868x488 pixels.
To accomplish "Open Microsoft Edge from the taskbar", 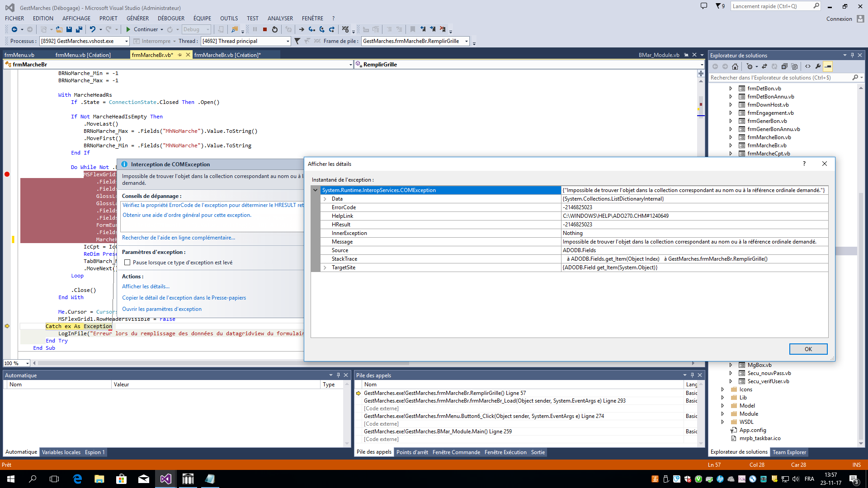I will 77,479.
